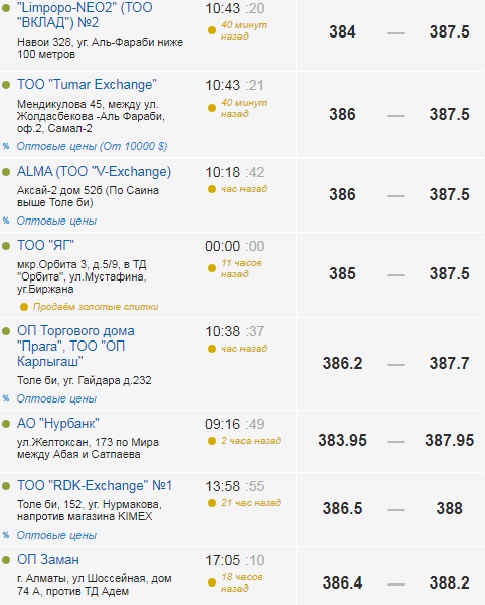This screenshot has height=605, width=485.
Task: Click Оптовые цены under ALMA V-Exchange
Action: coord(57,221)
